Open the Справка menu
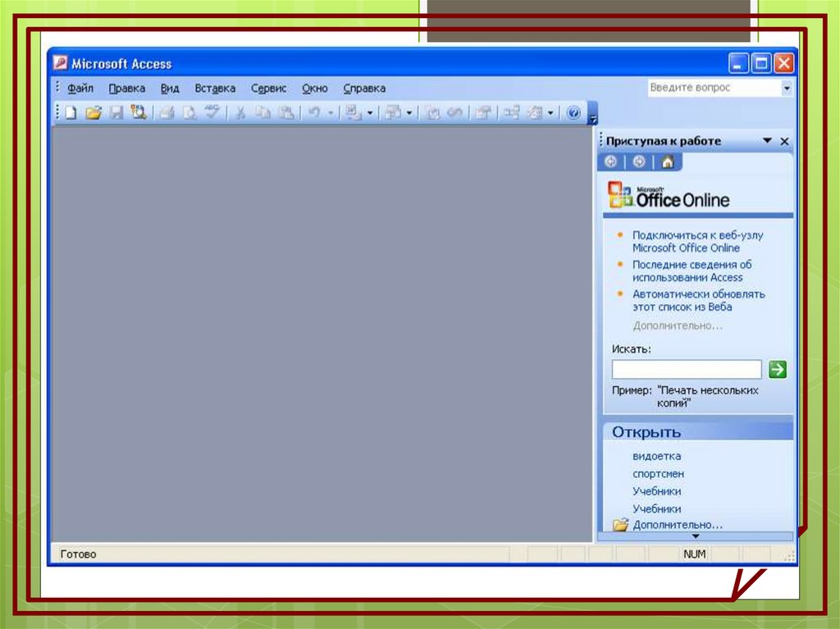The image size is (840, 629). [x=364, y=89]
